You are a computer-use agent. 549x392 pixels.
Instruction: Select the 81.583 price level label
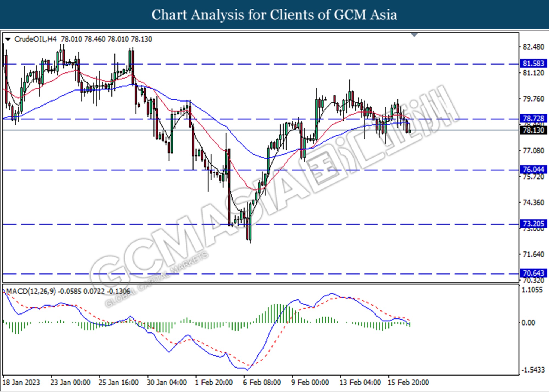coord(533,63)
